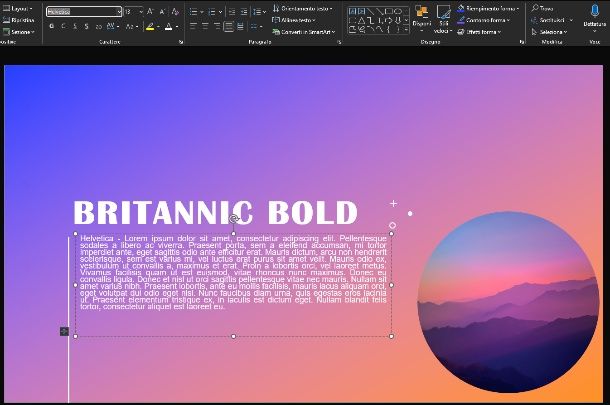Open line spacing options

click(259, 12)
